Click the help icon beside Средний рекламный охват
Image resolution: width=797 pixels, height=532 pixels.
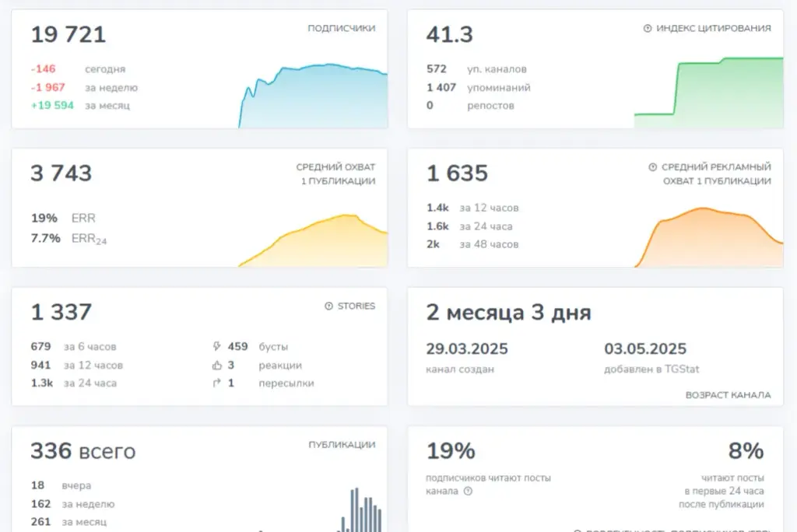(x=653, y=167)
